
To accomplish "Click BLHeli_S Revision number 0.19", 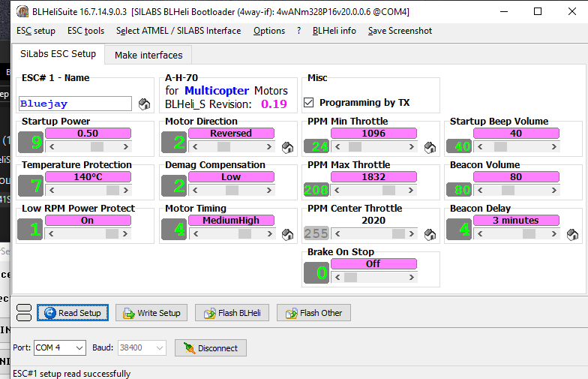I will pyautogui.click(x=274, y=104).
